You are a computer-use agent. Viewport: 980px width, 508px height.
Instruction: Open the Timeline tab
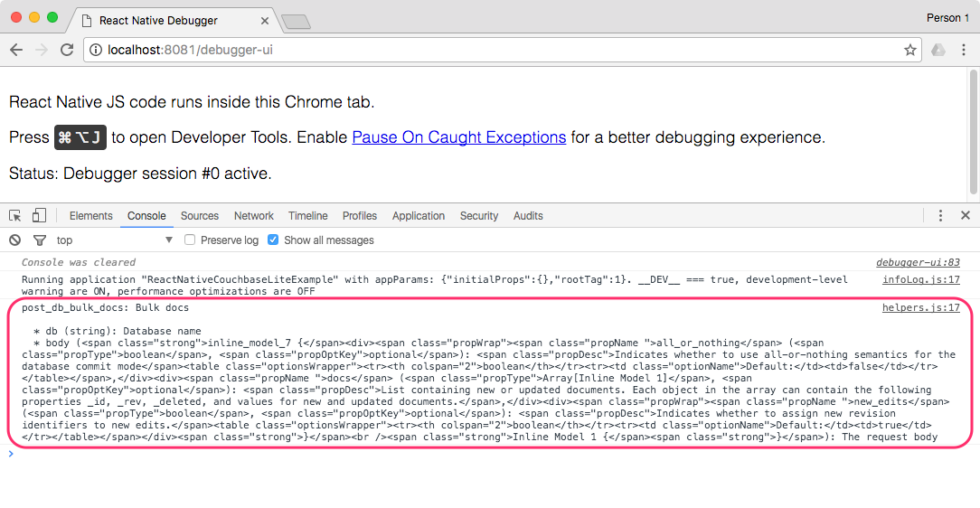(x=307, y=215)
